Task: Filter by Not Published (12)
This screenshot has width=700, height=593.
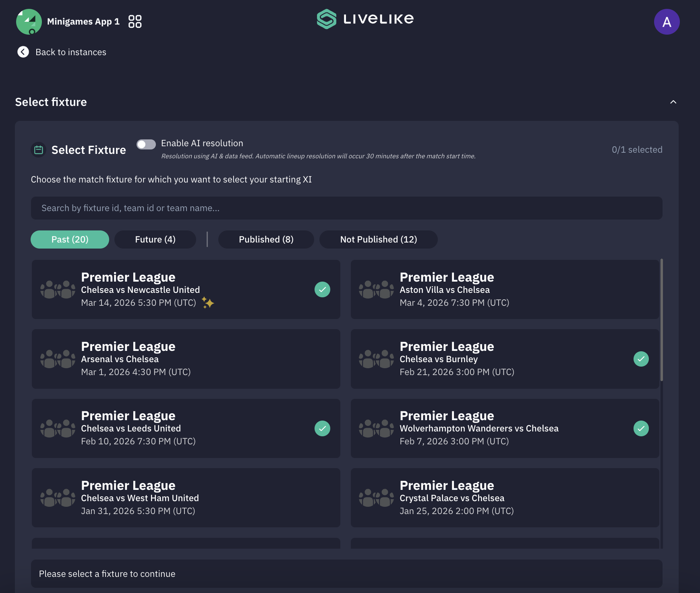Action: point(378,239)
